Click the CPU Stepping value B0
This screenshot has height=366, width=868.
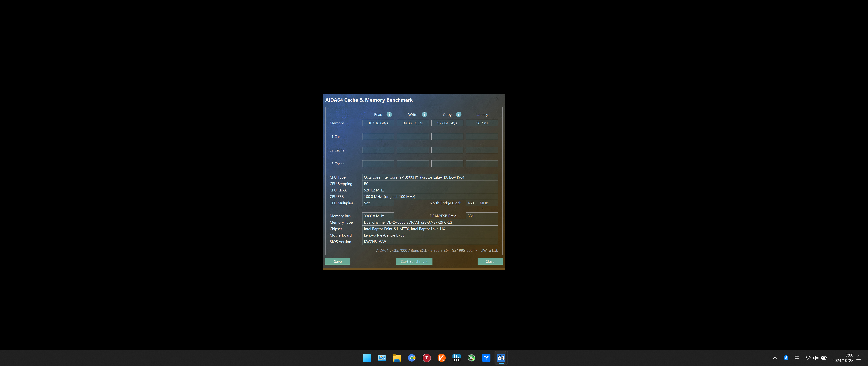(x=430, y=184)
